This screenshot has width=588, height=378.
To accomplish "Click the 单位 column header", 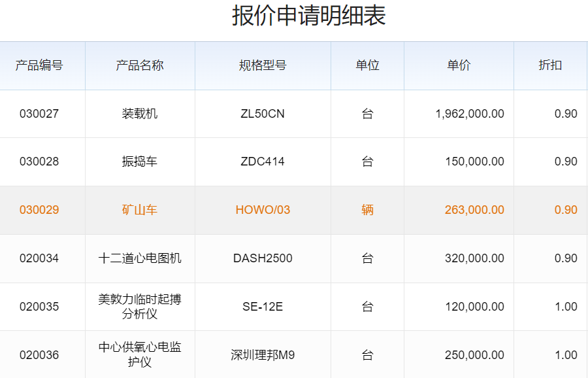I will tap(367, 65).
